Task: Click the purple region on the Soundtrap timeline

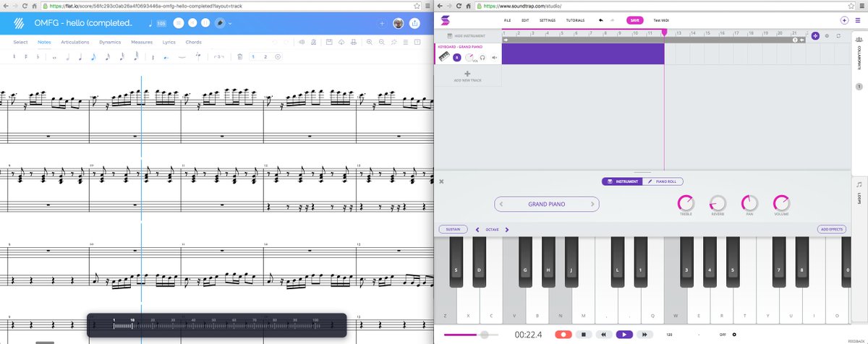Action: click(x=582, y=54)
